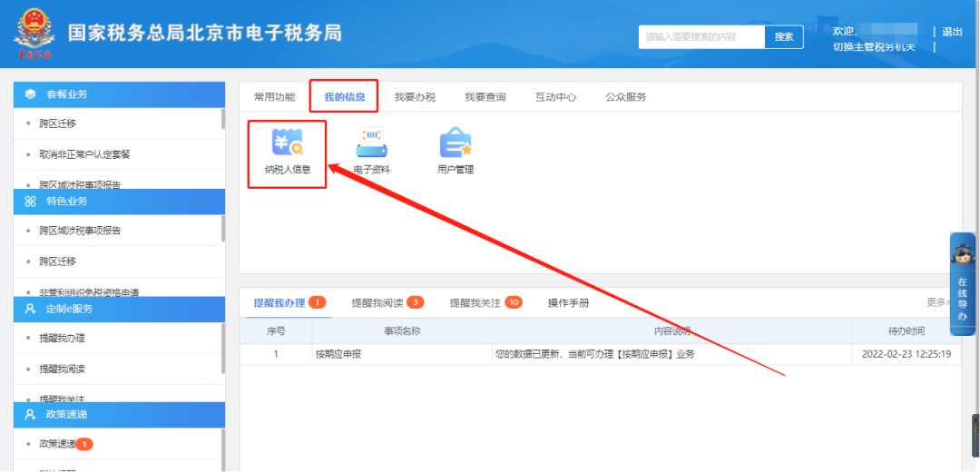Screen dimensions: 980x473
Task: Click the 特色业务 list scrollbar
Action: 223,229
